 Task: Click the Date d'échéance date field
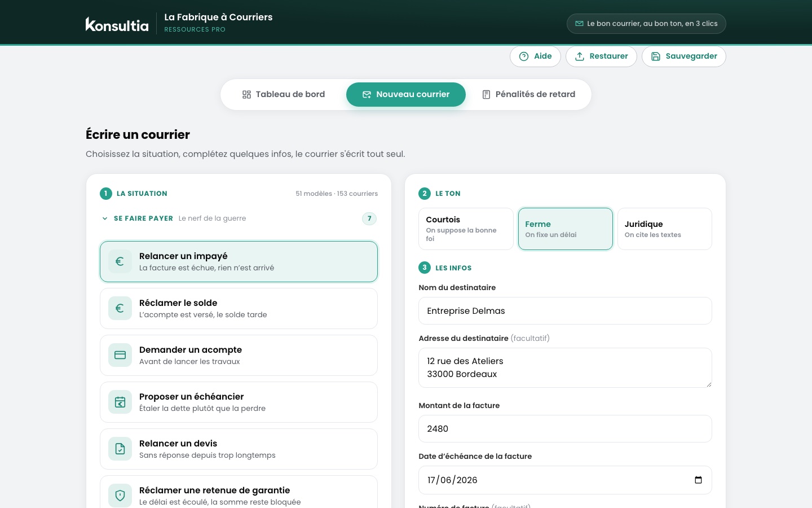[565, 480]
